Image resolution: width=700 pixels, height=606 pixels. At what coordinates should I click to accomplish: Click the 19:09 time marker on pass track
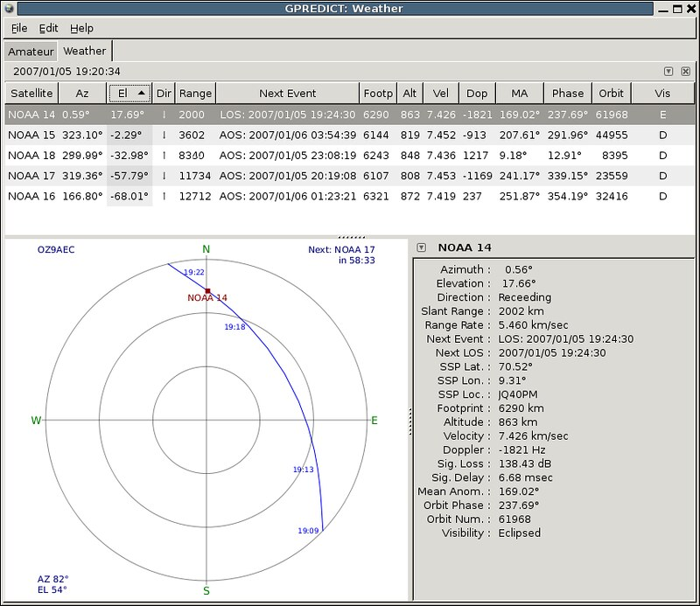(308, 531)
